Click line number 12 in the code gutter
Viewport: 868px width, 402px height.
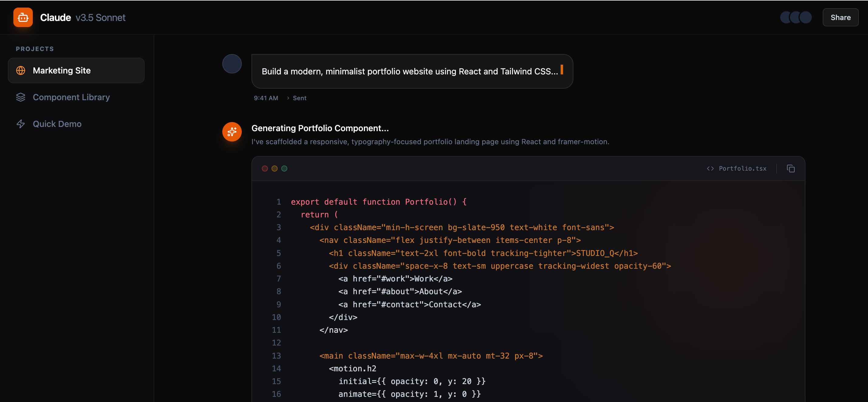[276, 343]
